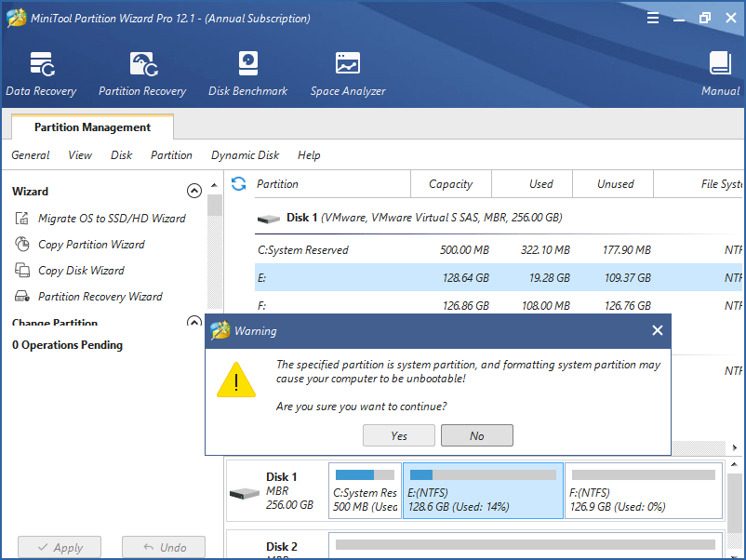Image resolution: width=746 pixels, height=560 pixels.
Task: Close the Warning dialog with X
Action: tap(657, 330)
